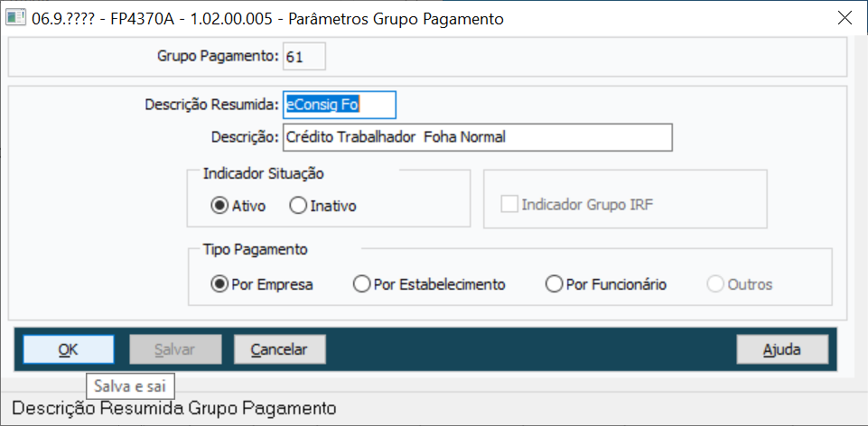Click into the Descrição text field
Screen dimensions: 868x426
[477, 137]
